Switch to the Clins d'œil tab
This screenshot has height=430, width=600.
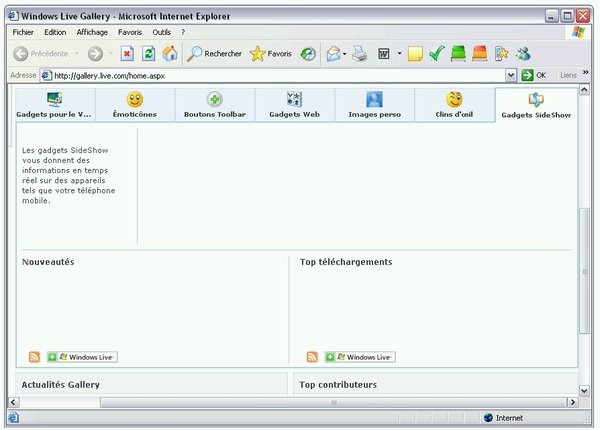click(x=454, y=105)
